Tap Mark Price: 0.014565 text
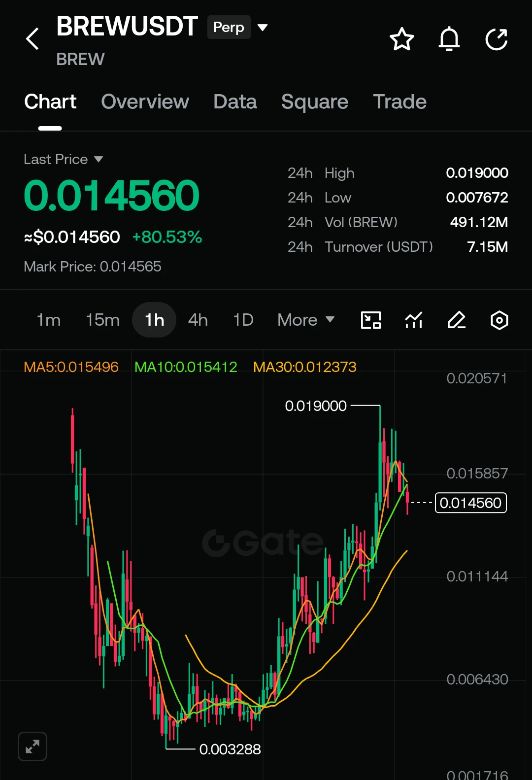 (93, 267)
